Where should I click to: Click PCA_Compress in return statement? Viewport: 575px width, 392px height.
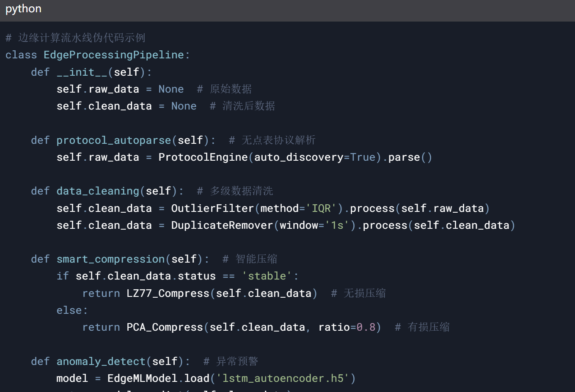(165, 327)
